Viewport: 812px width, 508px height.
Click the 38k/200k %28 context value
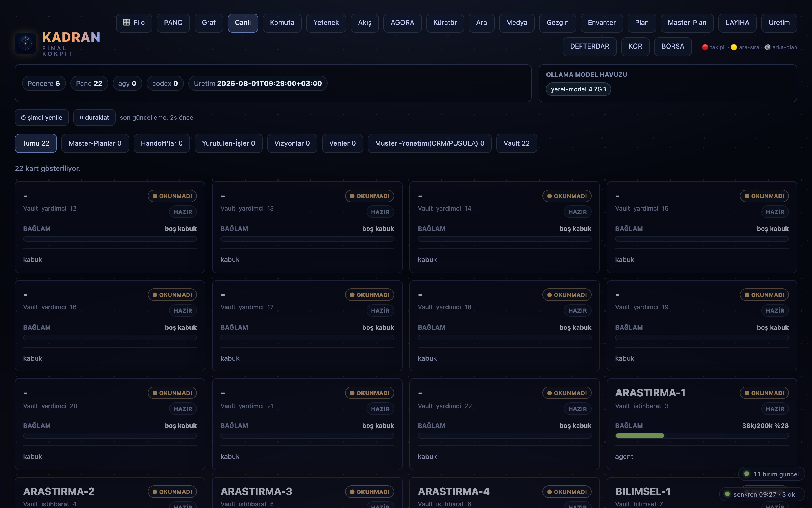click(x=765, y=426)
